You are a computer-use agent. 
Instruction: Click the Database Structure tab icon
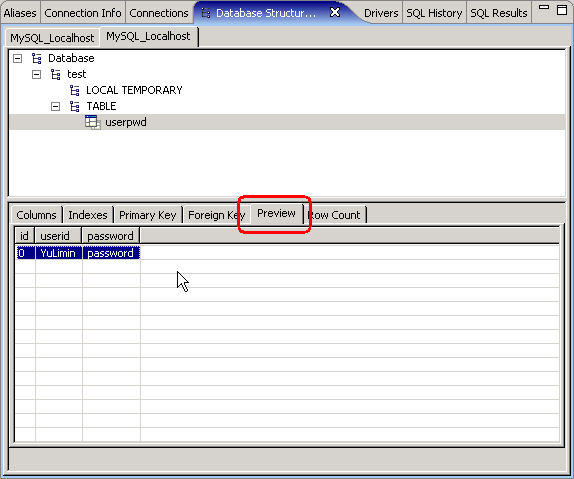point(206,14)
